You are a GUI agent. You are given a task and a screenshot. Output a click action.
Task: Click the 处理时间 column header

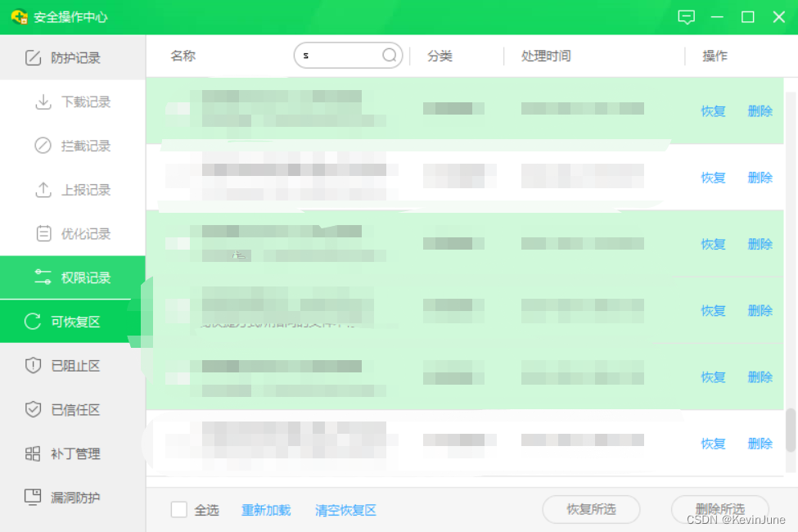(x=546, y=56)
